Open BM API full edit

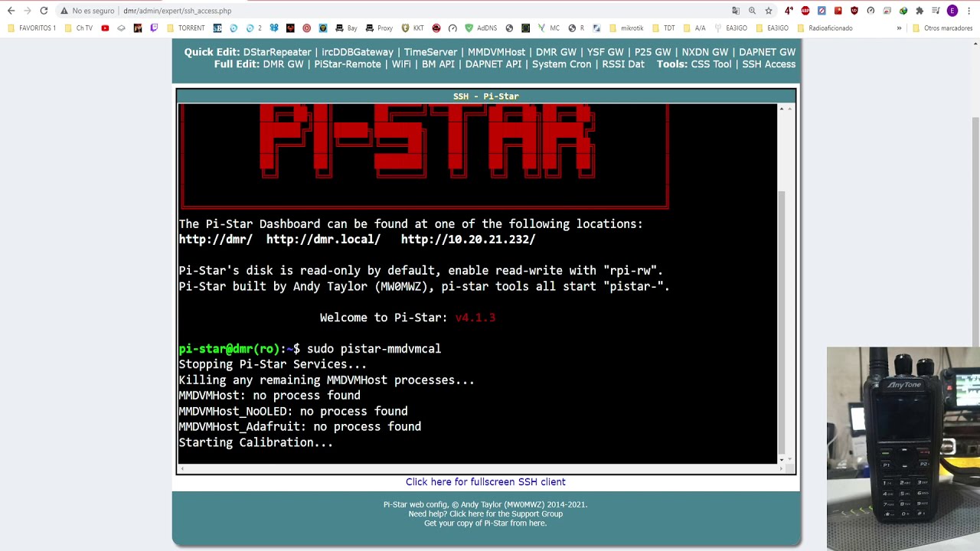[438, 64]
